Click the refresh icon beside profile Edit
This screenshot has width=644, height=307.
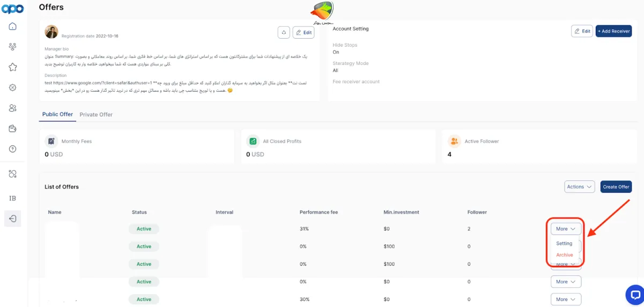click(x=284, y=32)
